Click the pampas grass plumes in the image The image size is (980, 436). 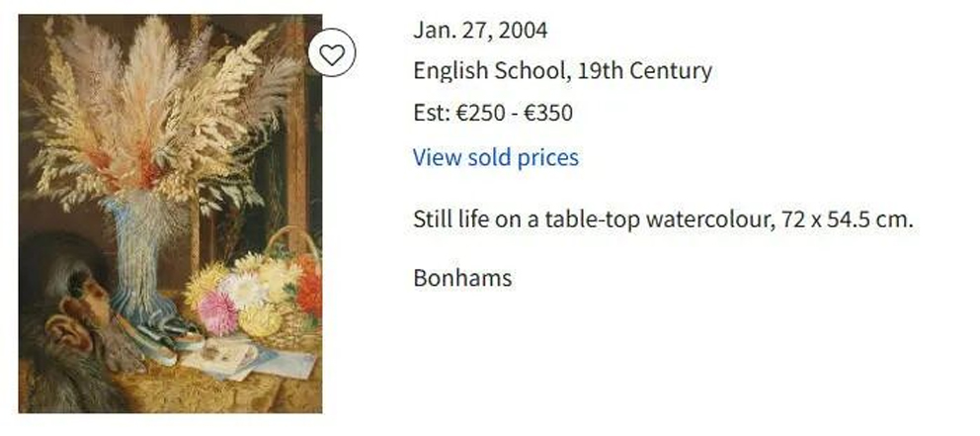158,109
